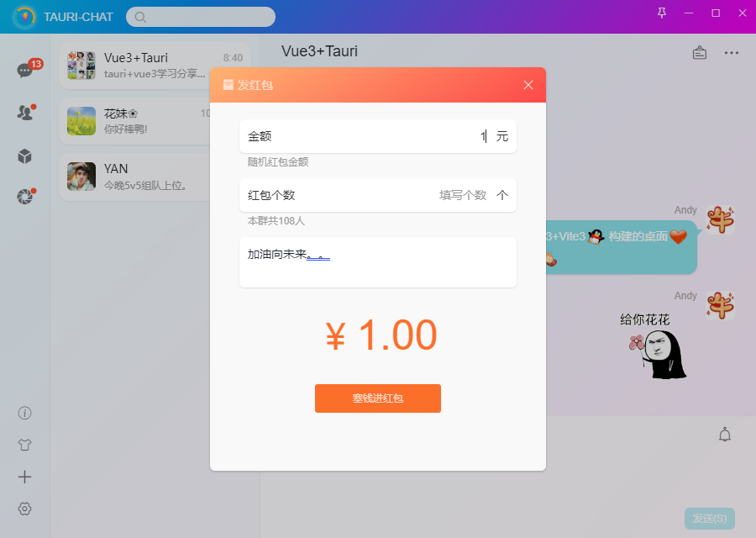The width and height of the screenshot is (756, 538).
Task: Click the bell notification icon
Action: click(x=725, y=435)
